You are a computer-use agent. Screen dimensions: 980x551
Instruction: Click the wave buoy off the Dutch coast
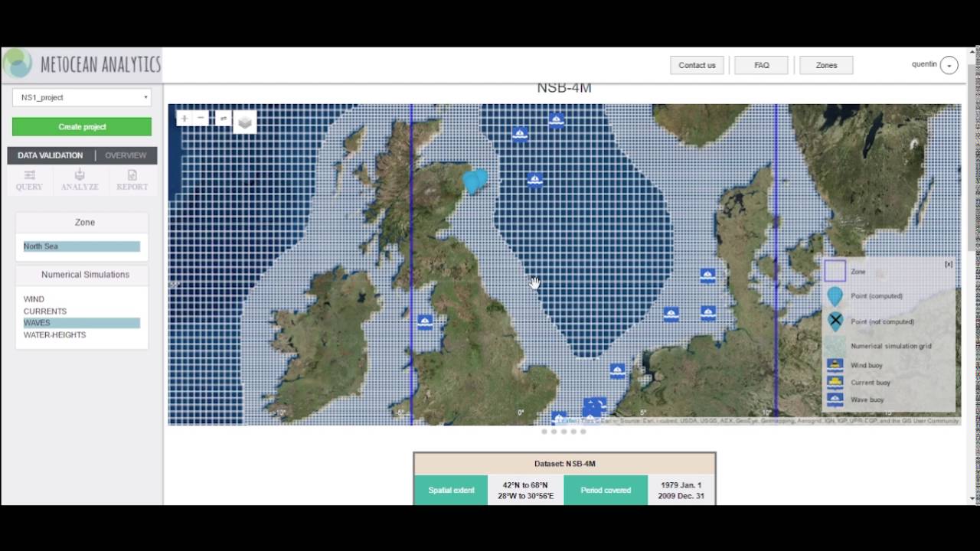tap(617, 370)
